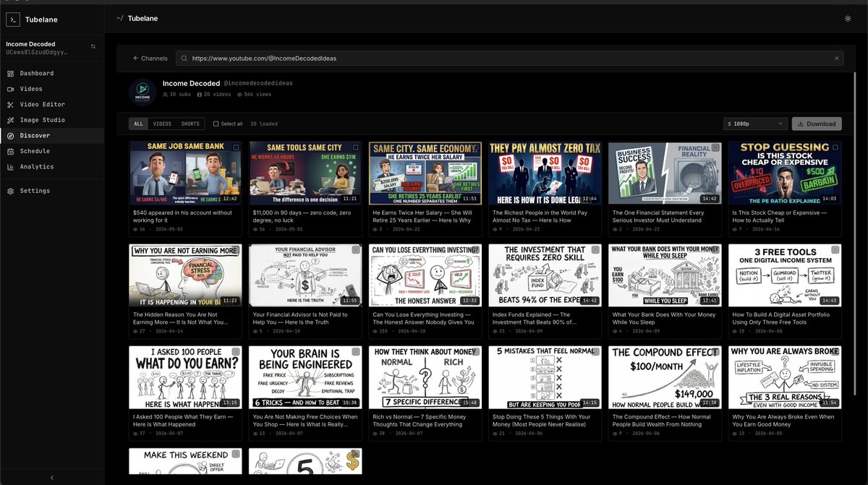Toggle the light/dark theme sun icon

848,18
